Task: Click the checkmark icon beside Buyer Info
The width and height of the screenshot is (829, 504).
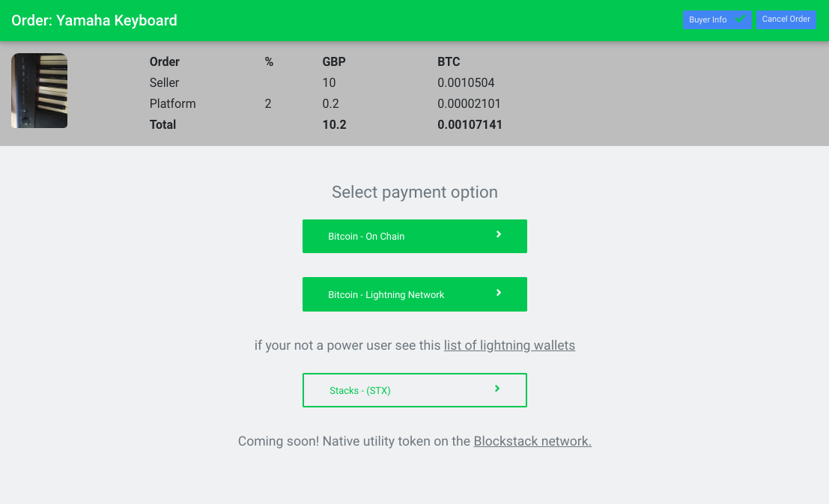Action: [x=741, y=19]
